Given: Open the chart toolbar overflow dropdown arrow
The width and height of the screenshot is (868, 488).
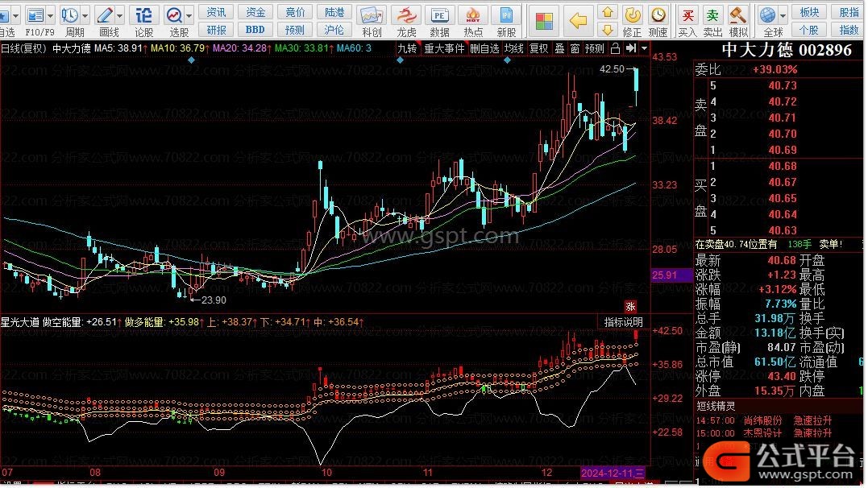Looking at the screenshot, I should pos(645,48).
